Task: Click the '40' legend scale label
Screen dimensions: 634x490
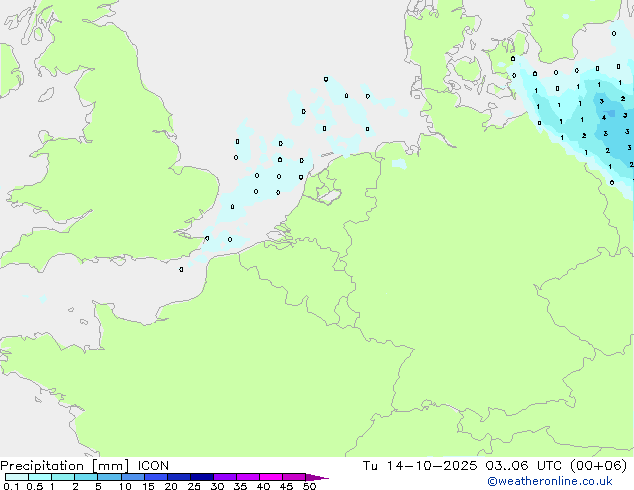Action: tap(263, 486)
